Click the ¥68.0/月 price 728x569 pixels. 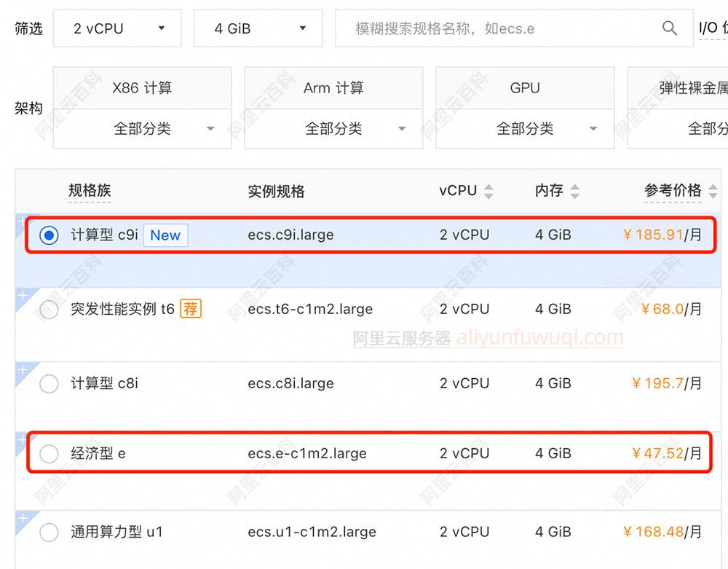671,310
